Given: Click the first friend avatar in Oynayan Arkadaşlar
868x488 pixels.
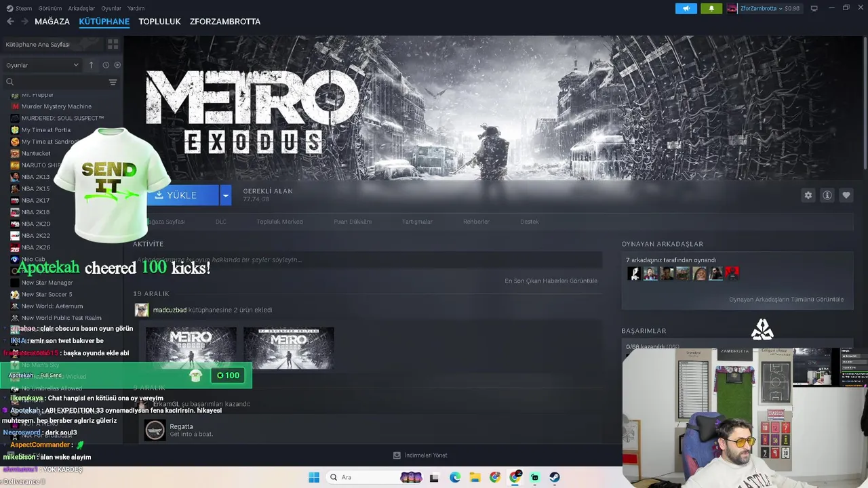Looking at the screenshot, I should click(x=634, y=273).
